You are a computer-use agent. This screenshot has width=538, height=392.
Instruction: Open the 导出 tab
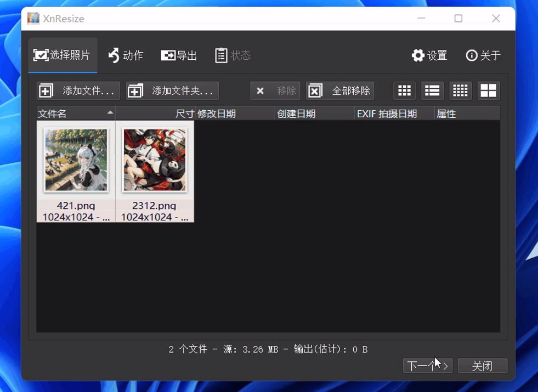tap(179, 55)
